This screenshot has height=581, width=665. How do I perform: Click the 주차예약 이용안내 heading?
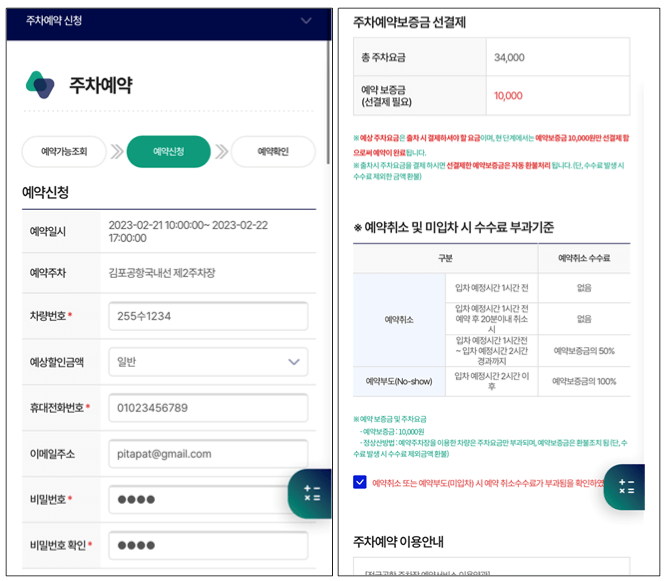398,542
